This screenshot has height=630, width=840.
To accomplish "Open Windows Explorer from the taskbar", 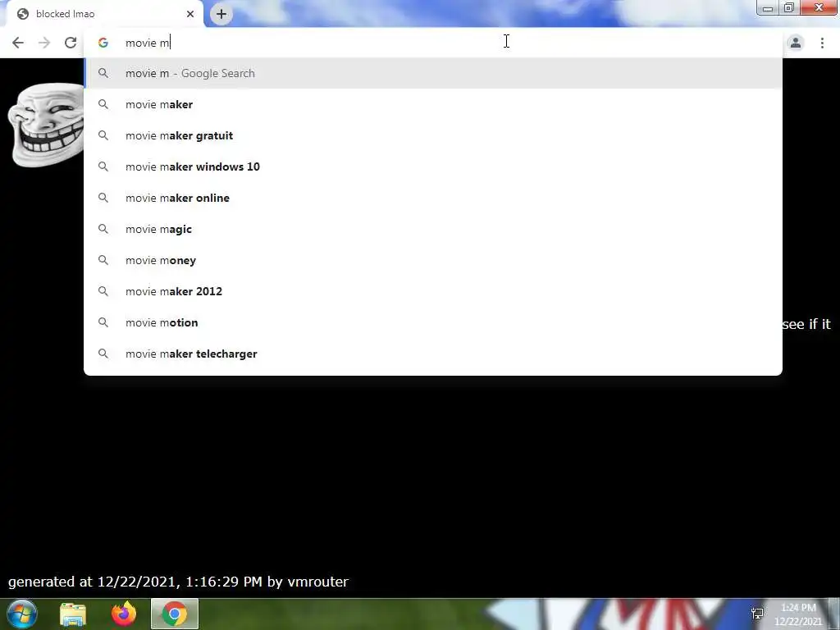I will [73, 614].
